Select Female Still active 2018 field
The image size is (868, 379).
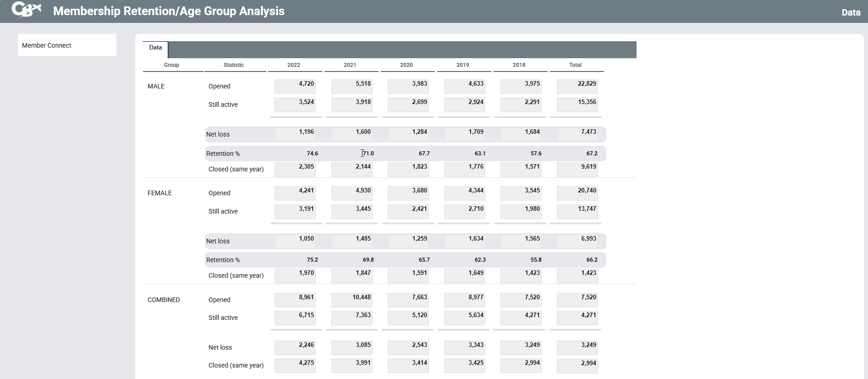pyautogui.click(x=521, y=211)
